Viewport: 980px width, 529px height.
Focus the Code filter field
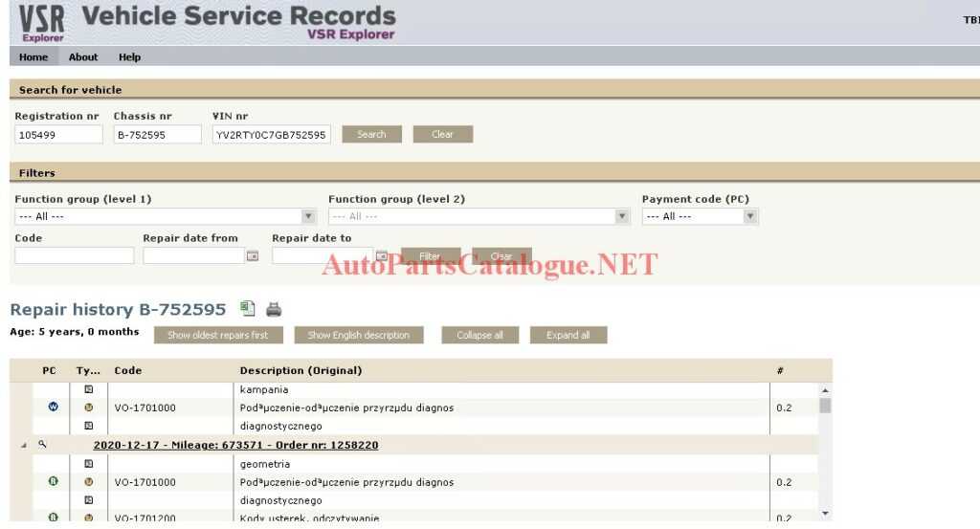pyautogui.click(x=75, y=255)
